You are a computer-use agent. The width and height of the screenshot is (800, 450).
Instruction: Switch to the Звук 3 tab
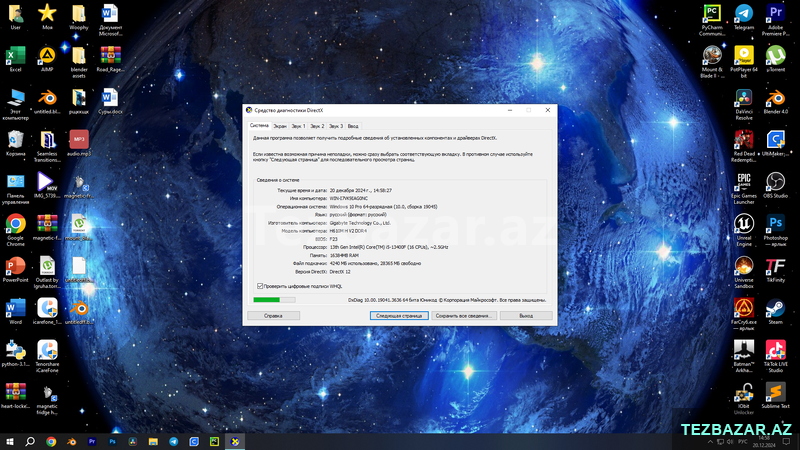336,126
